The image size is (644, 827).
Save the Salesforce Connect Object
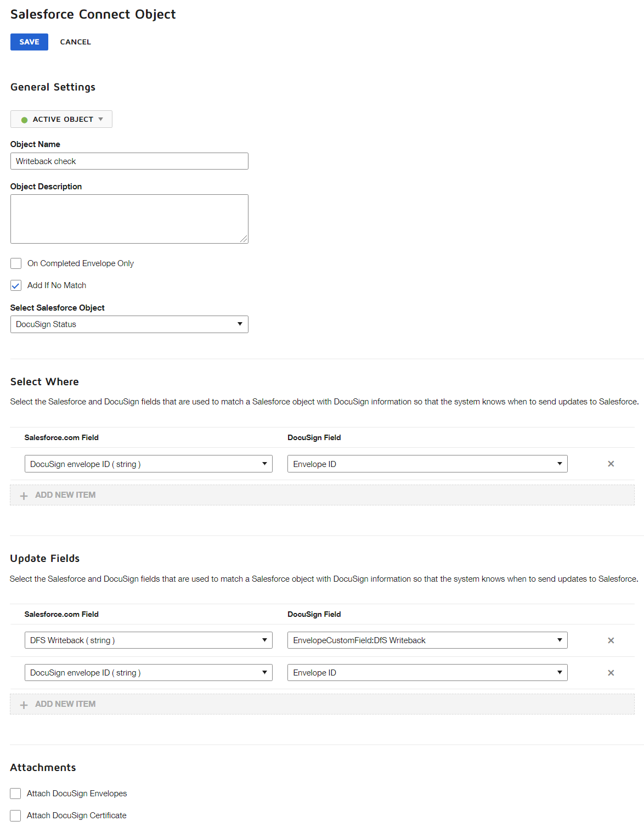click(x=29, y=42)
